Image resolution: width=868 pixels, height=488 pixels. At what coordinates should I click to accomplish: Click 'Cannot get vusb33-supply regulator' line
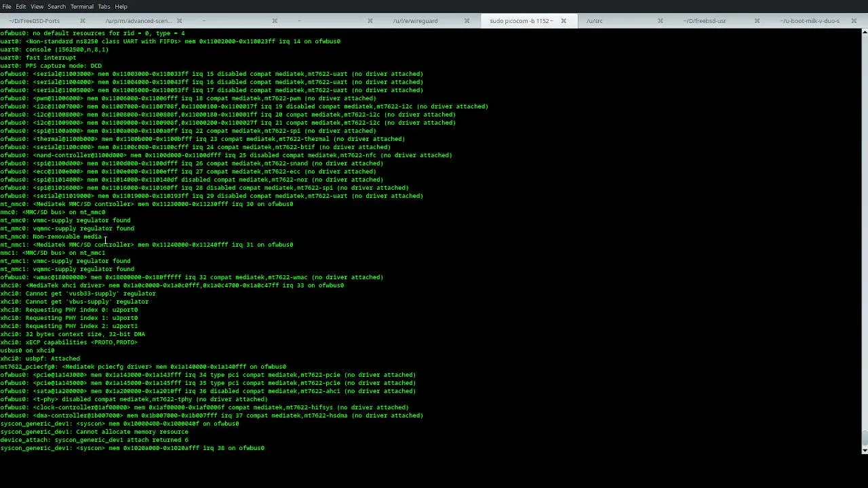coord(78,293)
